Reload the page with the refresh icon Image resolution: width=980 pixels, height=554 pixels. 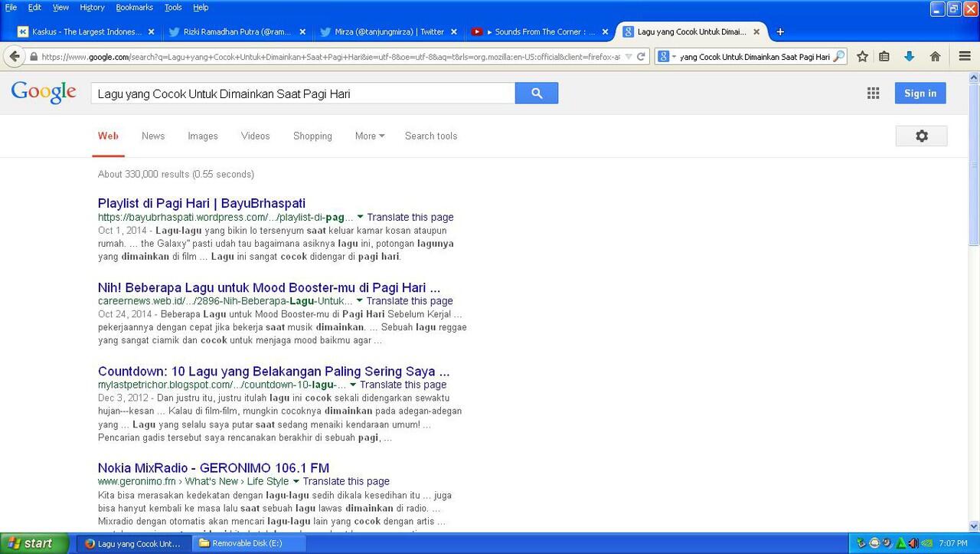click(x=642, y=57)
